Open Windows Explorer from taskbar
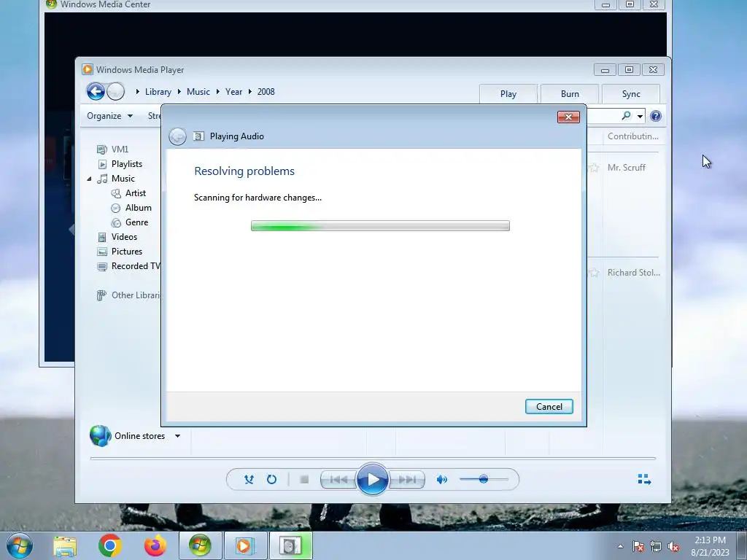This screenshot has height=560, width=747. pyautogui.click(x=65, y=546)
